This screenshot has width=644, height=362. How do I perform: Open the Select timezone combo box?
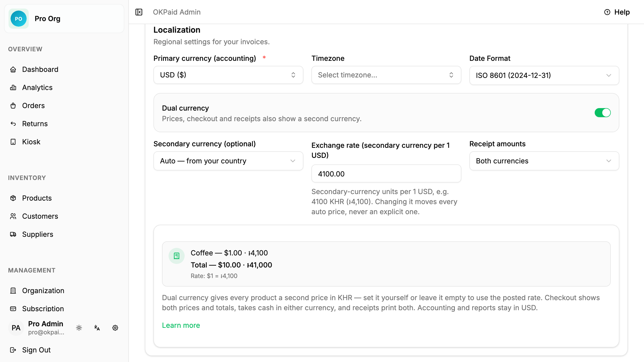click(x=386, y=75)
